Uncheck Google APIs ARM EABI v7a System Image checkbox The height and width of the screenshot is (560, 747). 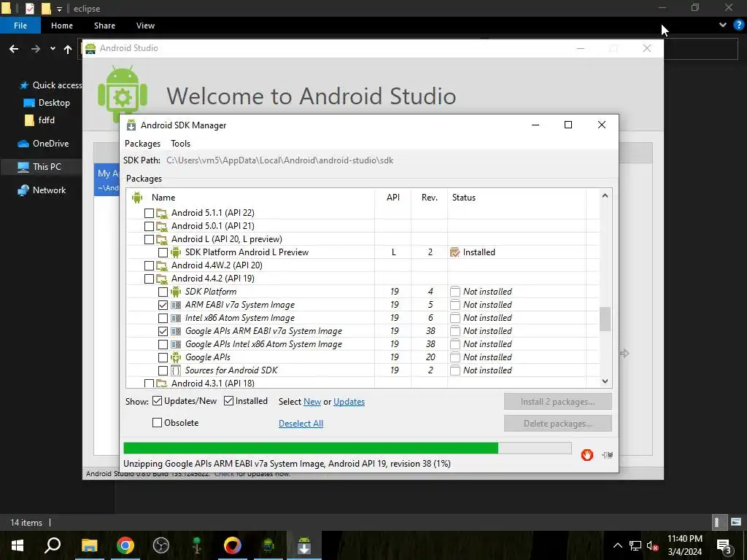[163, 331]
